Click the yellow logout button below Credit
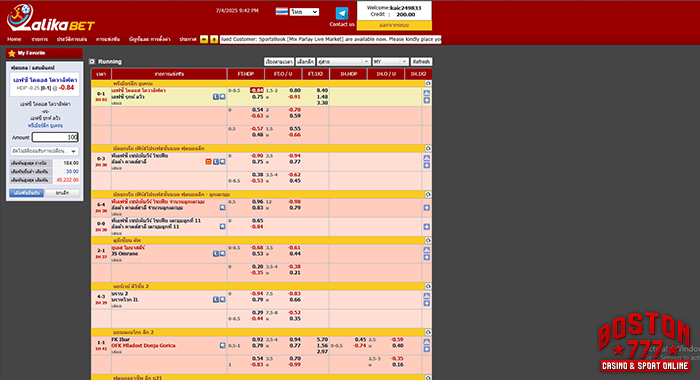This screenshot has width=700, height=380. click(x=394, y=25)
